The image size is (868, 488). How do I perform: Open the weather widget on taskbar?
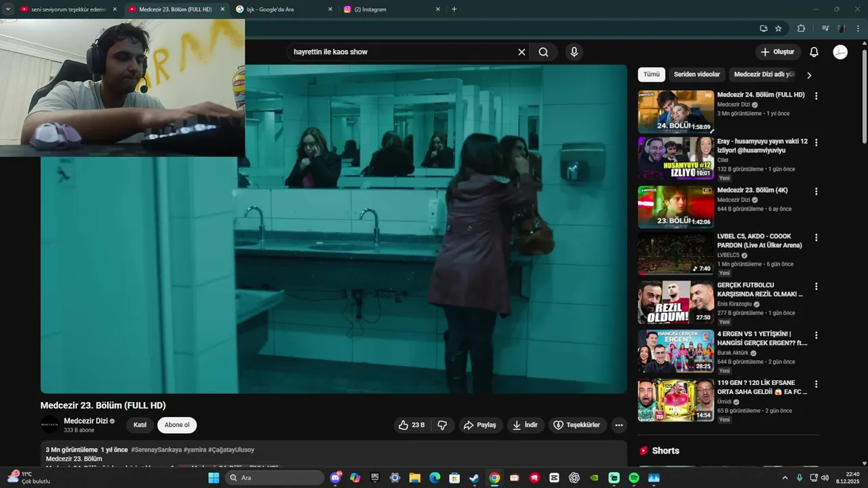tap(28, 477)
